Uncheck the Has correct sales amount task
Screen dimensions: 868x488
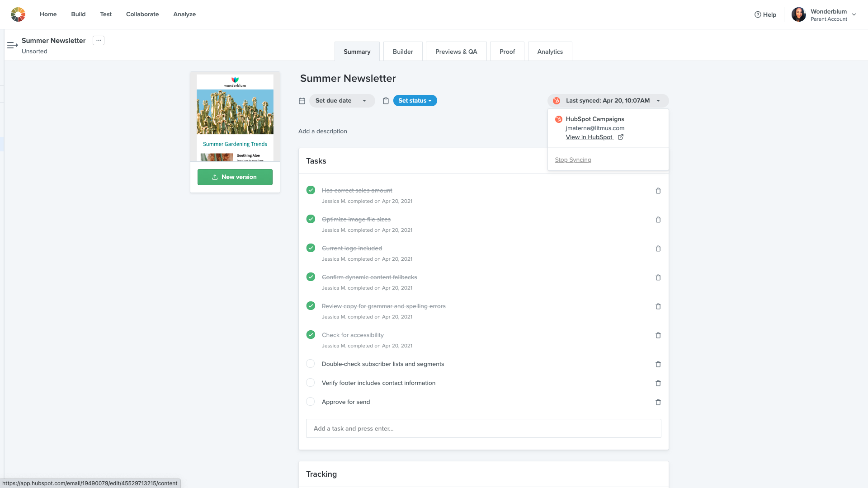tap(311, 190)
